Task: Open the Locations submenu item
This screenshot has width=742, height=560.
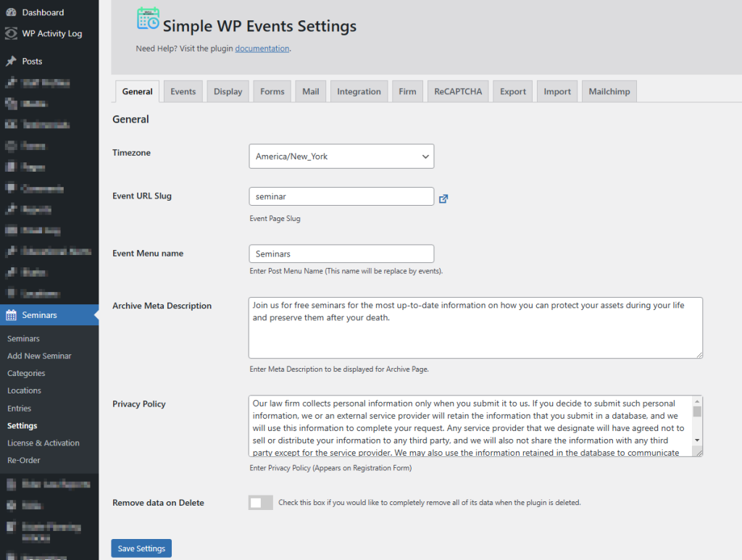Action: coord(24,390)
